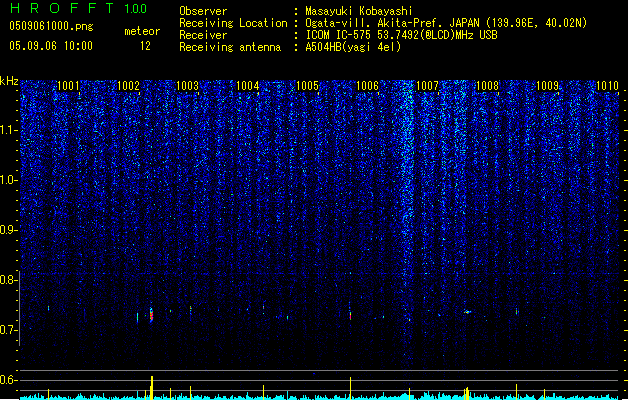The width and height of the screenshot is (629, 400).
Task: Click the 1.0 kHz axis label
Action: [9, 180]
